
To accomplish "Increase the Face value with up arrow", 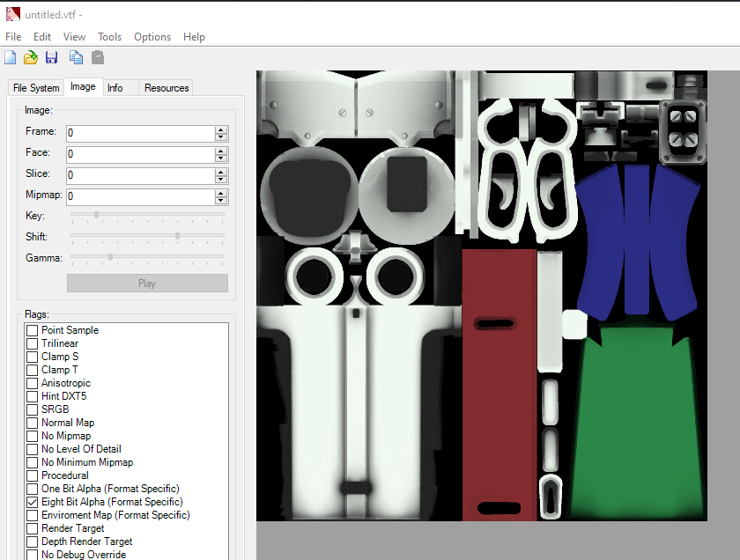I will [221, 151].
